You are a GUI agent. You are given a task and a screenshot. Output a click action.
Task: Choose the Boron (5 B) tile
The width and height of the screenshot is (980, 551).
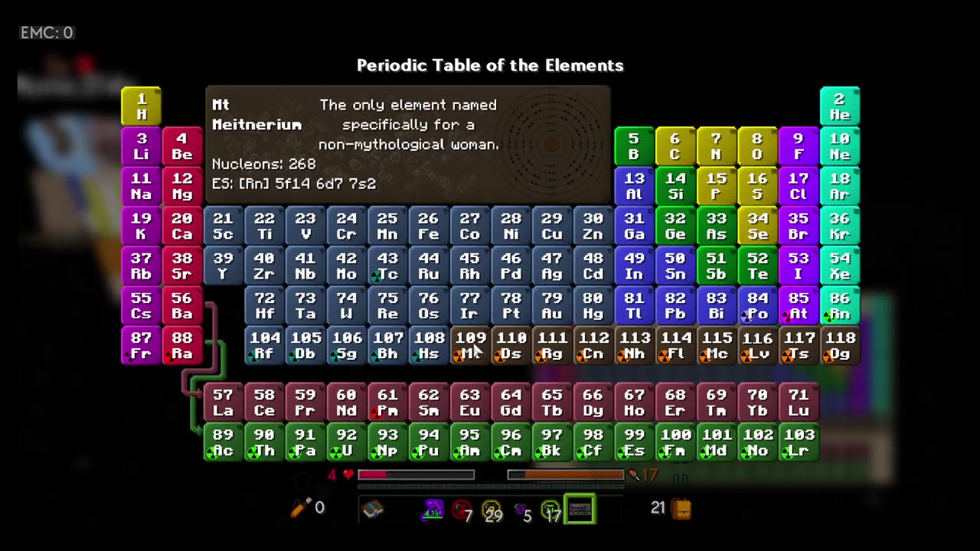tap(634, 146)
